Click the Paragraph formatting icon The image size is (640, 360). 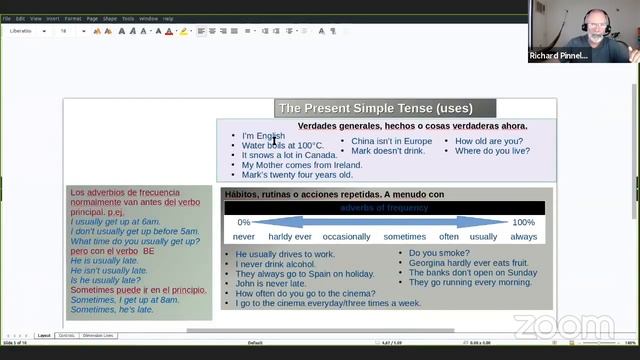click(333, 31)
